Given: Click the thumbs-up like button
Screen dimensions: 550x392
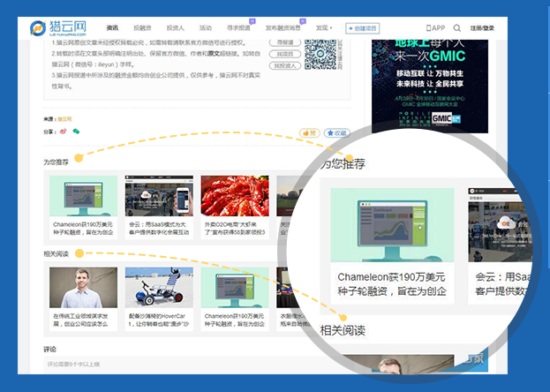Looking at the screenshot, I should (309, 132).
